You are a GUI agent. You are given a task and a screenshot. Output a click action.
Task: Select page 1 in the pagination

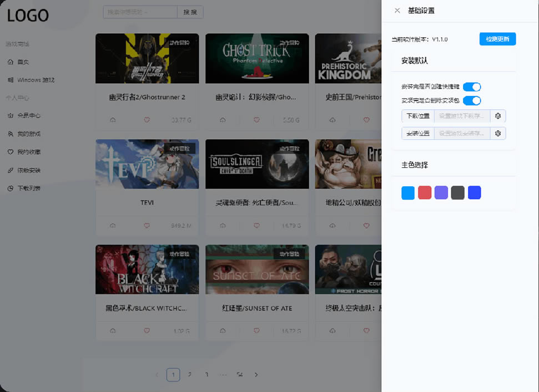coord(173,375)
